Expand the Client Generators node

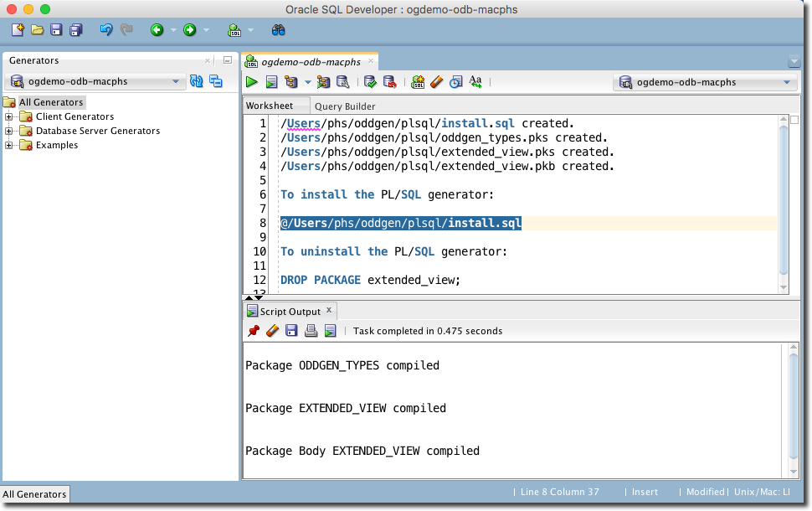pos(9,116)
